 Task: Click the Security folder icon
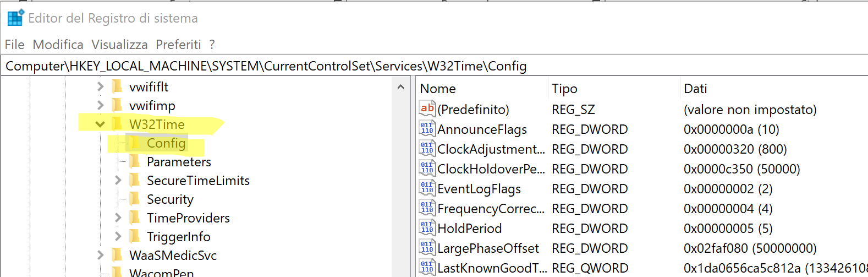click(x=134, y=199)
